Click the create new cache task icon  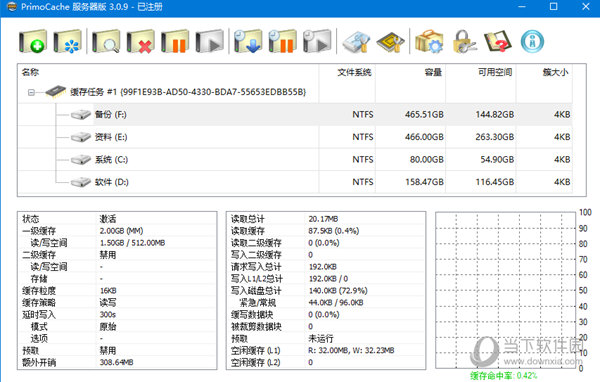click(x=33, y=41)
